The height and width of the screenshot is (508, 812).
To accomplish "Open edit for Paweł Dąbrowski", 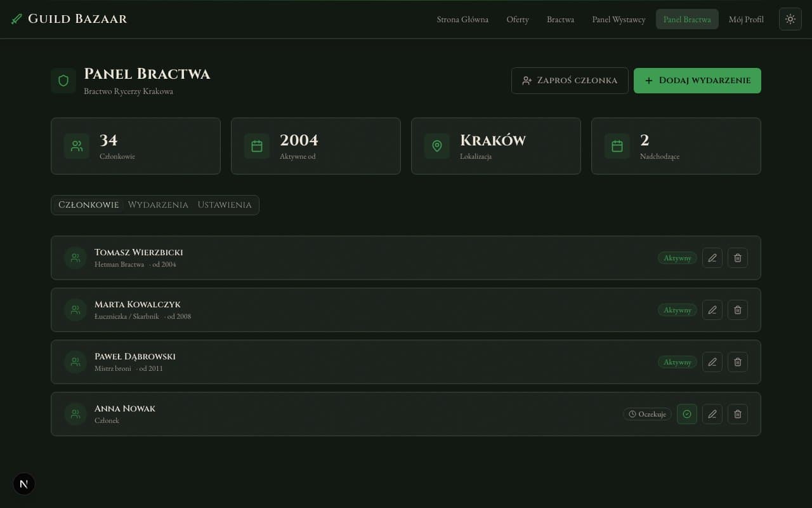I will coord(712,362).
